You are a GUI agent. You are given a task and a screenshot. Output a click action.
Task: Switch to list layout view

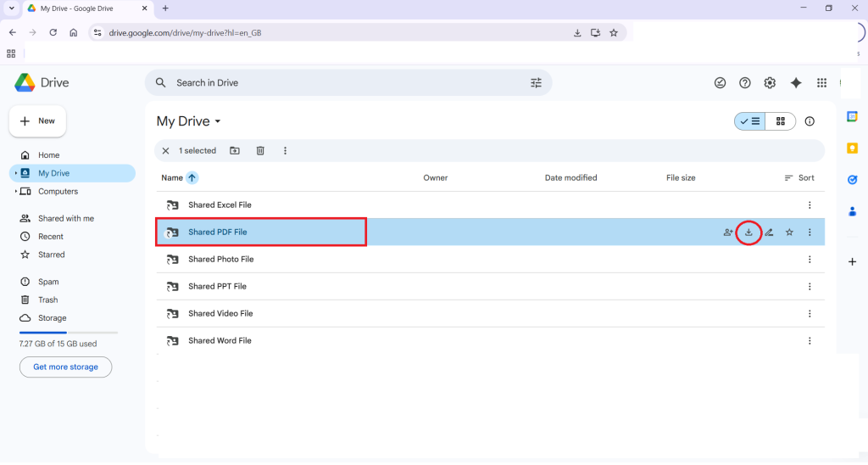pos(750,121)
